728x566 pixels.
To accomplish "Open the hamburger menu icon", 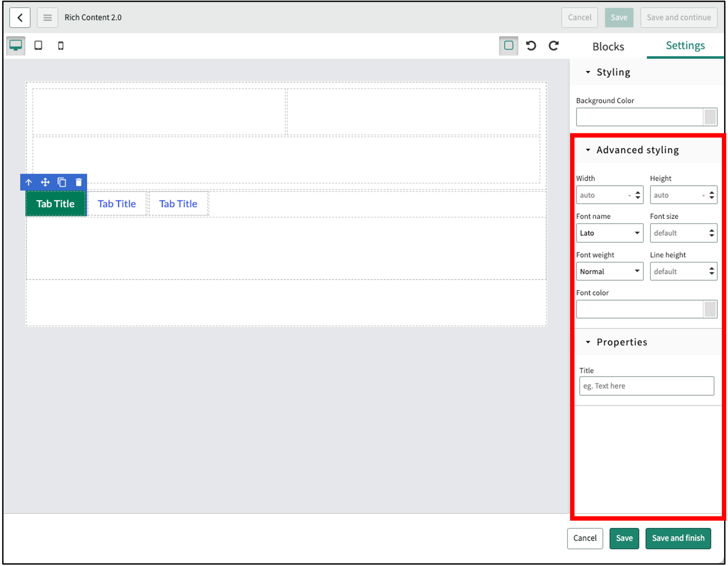I will click(x=47, y=18).
